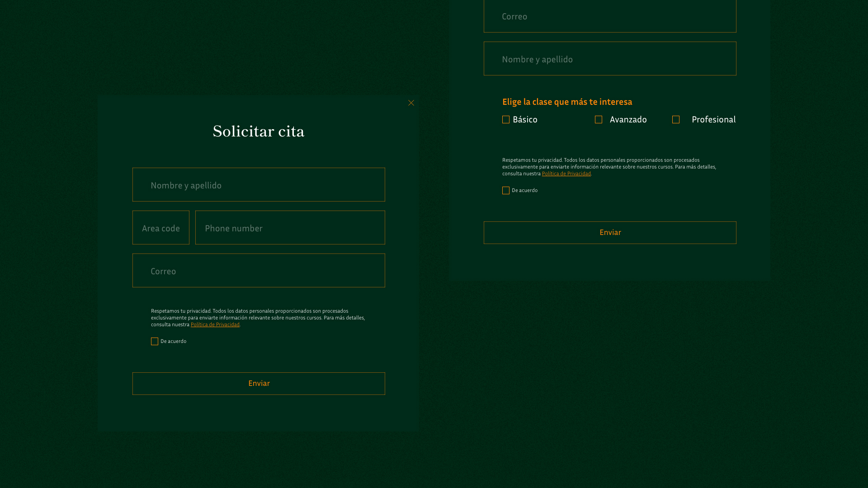This screenshot has width=868, height=488.
Task: Check the Básico class checkbox
Action: [506, 120]
